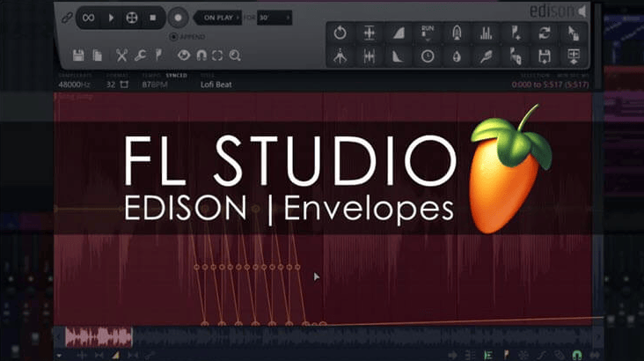644x361 pixels.
Task: Click the arch-shaped reverb tool icon
Action: (457, 33)
